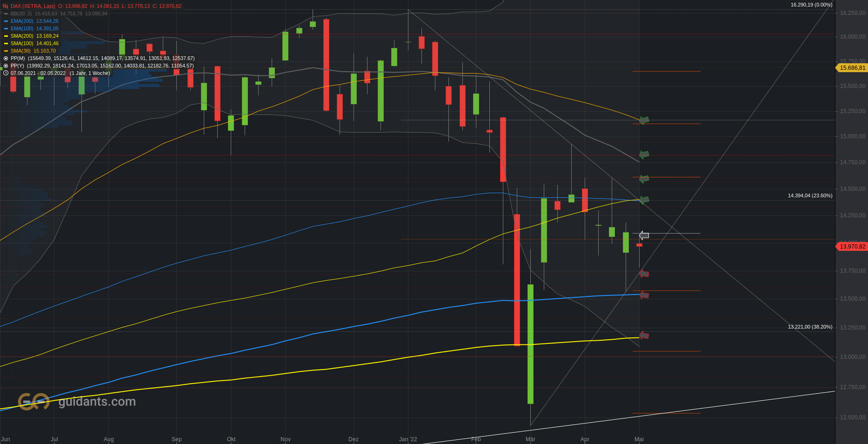This screenshot has height=444, width=868.
Task: Open the 07.06.2021 - 02.05.2022 time range selector
Action: tap(60, 73)
